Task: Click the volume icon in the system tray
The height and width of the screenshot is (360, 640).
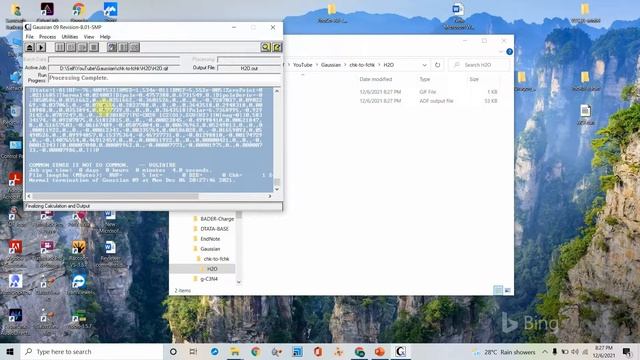Action: (x=575, y=351)
